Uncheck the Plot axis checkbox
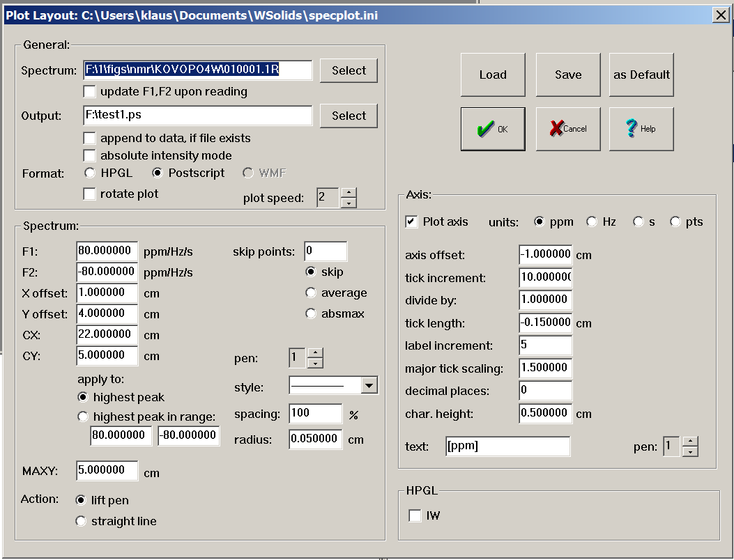Viewport: 734px width, 560px height. [x=411, y=221]
